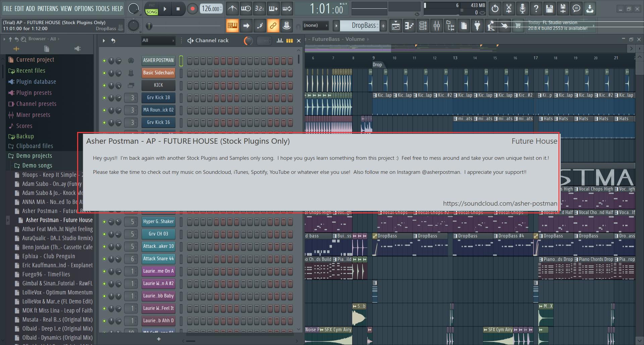Open the (none) snap dropdown
The width and height of the screenshot is (644, 345).
point(316,25)
